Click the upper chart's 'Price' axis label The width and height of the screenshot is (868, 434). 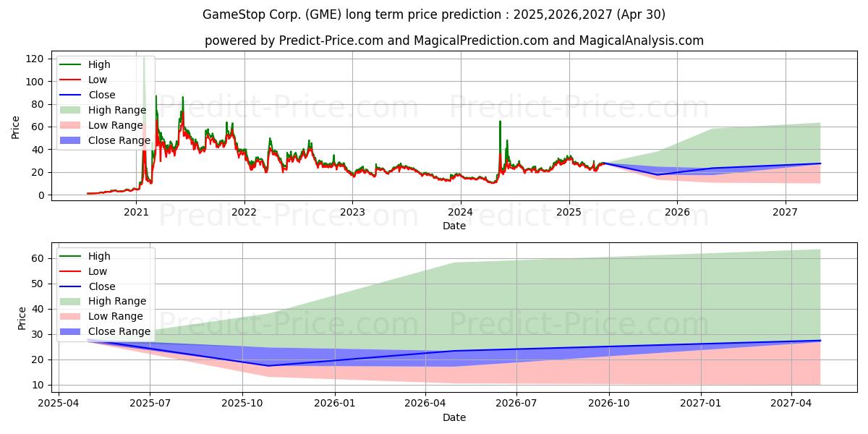point(16,127)
